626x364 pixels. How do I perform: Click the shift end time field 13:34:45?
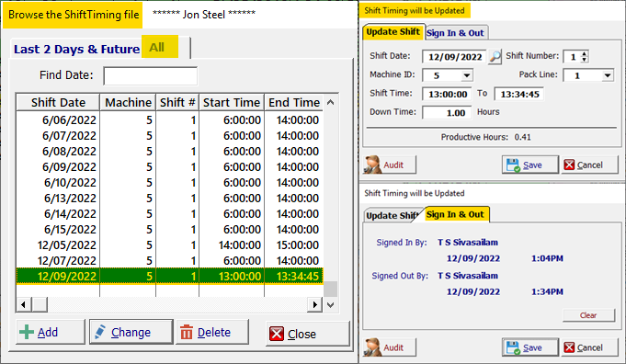point(518,94)
